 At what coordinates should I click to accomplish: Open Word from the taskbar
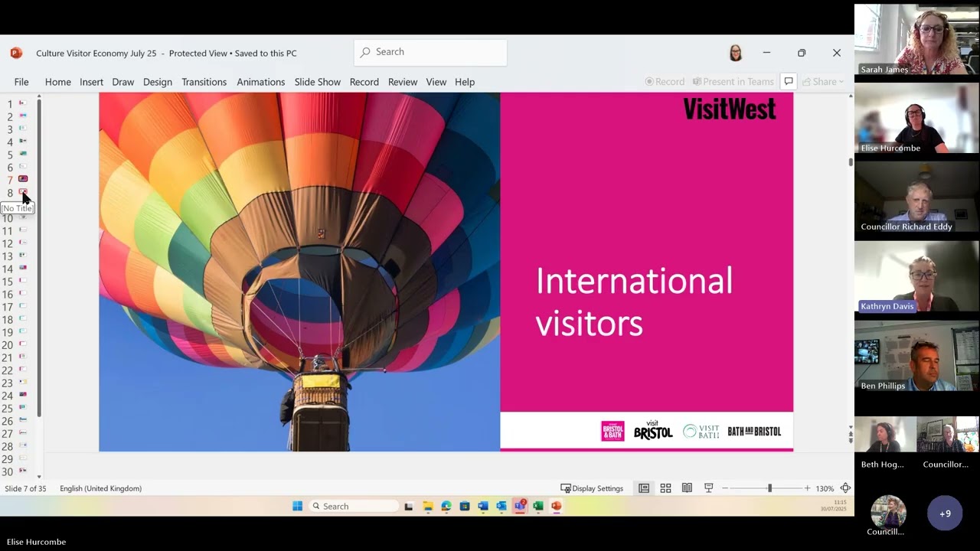click(483, 506)
